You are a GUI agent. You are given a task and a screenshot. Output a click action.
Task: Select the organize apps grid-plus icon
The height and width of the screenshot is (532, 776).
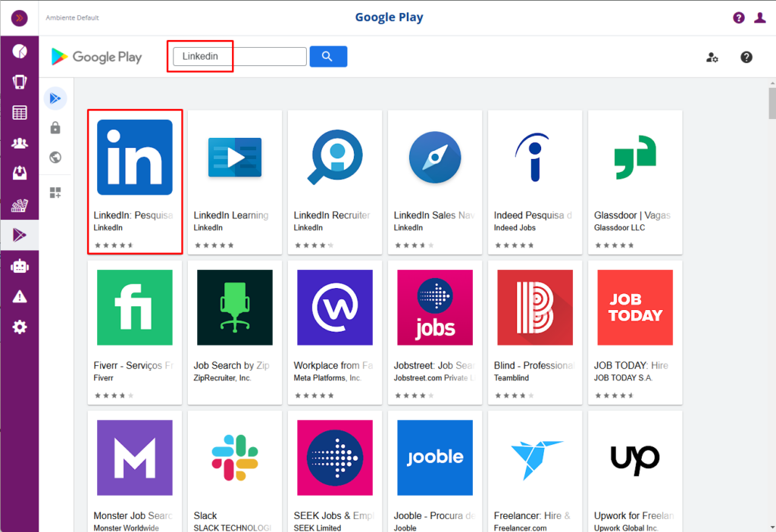tap(55, 192)
